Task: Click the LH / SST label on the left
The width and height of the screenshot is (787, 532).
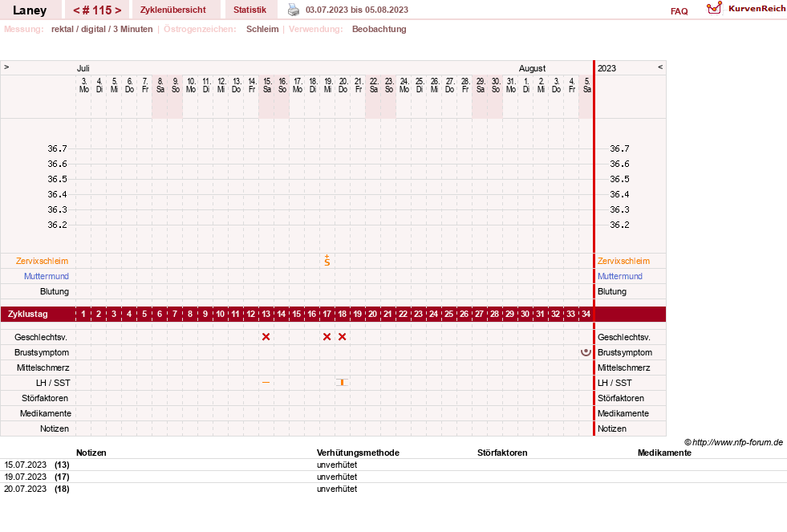Action: (53, 383)
